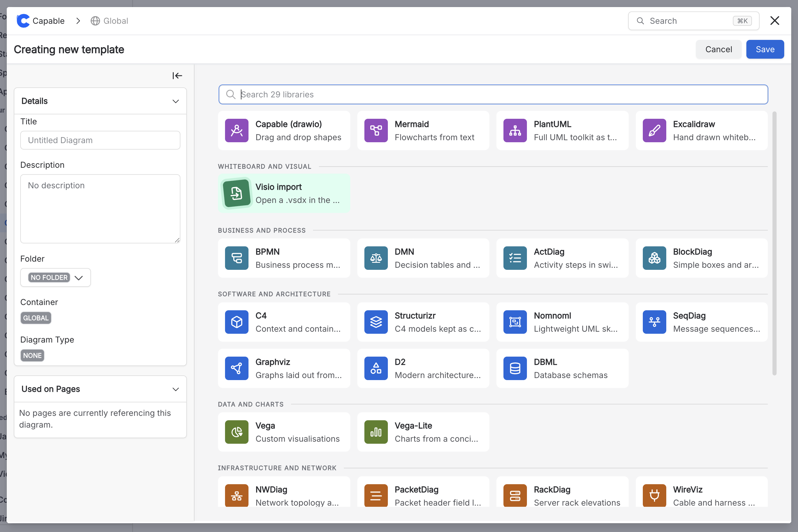Select the RackDiag server icon
Image resolution: width=798 pixels, height=532 pixels.
point(515,495)
